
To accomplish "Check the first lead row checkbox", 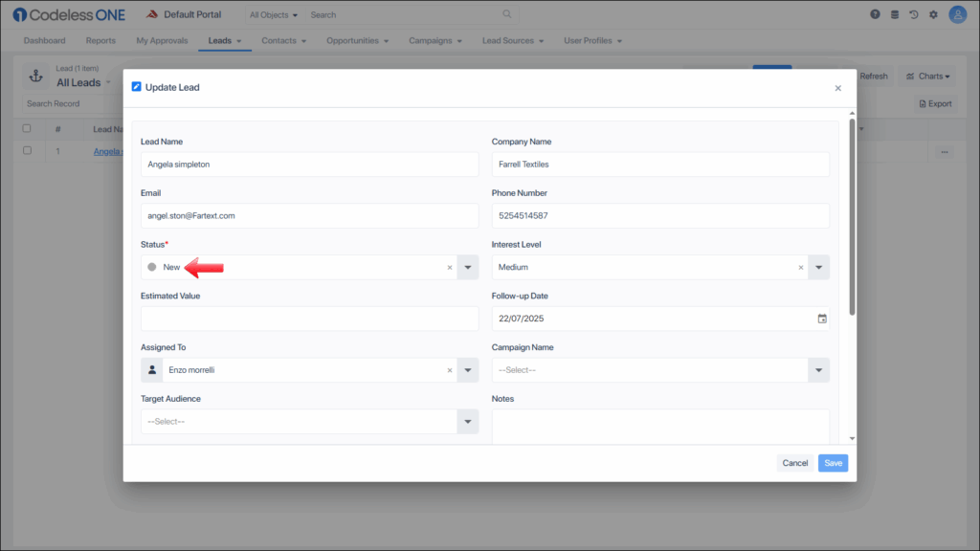I will click(x=27, y=151).
